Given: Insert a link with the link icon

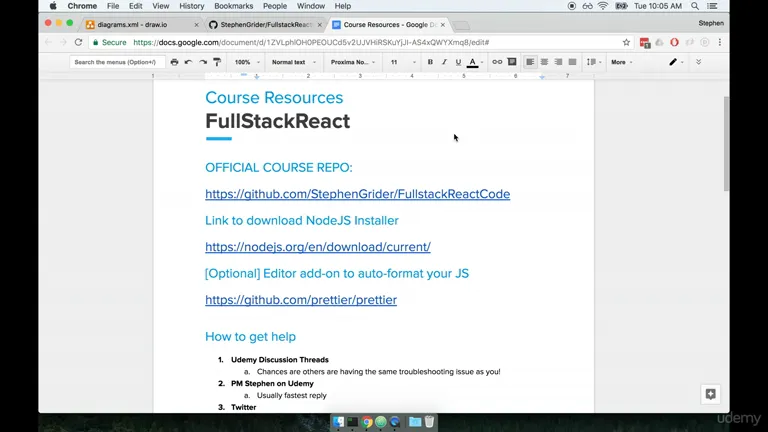Looking at the screenshot, I should [497, 62].
